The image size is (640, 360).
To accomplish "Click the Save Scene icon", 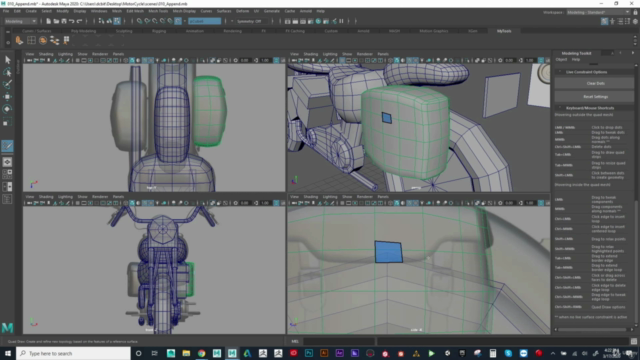I will [x=64, y=21].
